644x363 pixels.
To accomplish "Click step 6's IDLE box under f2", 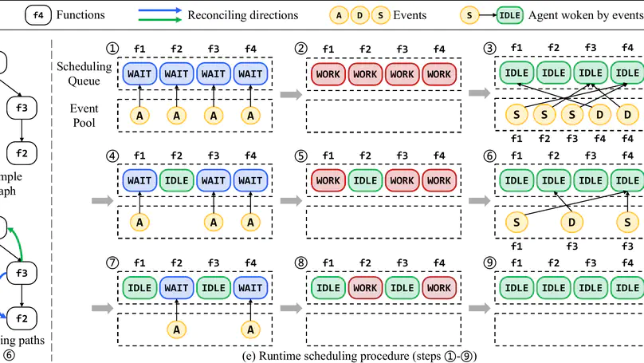I will click(x=554, y=180).
